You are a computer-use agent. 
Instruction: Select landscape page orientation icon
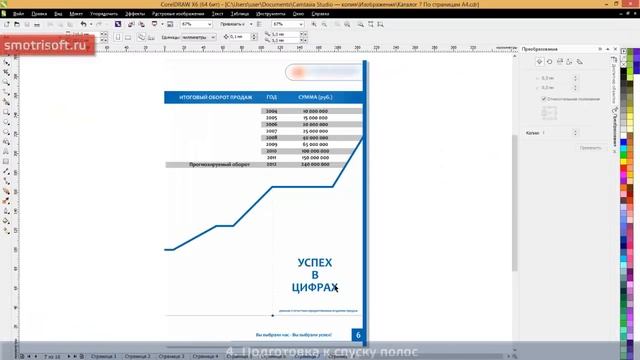pos(128,37)
